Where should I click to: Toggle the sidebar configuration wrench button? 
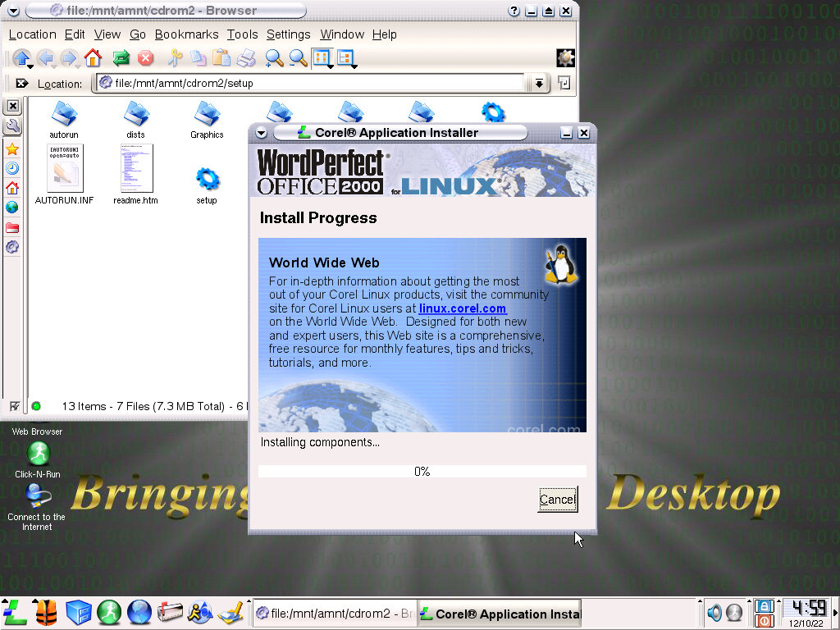point(12,126)
